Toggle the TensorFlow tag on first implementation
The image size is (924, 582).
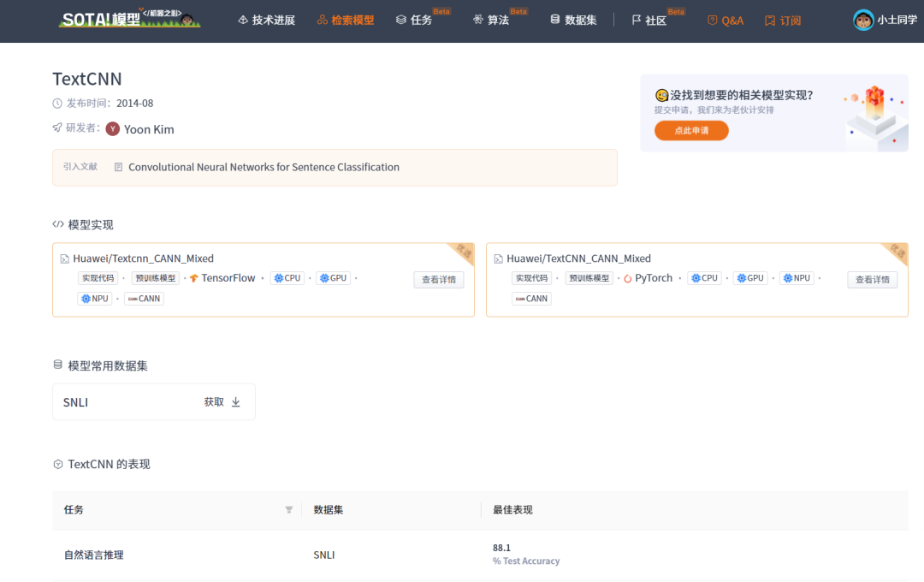coord(223,277)
